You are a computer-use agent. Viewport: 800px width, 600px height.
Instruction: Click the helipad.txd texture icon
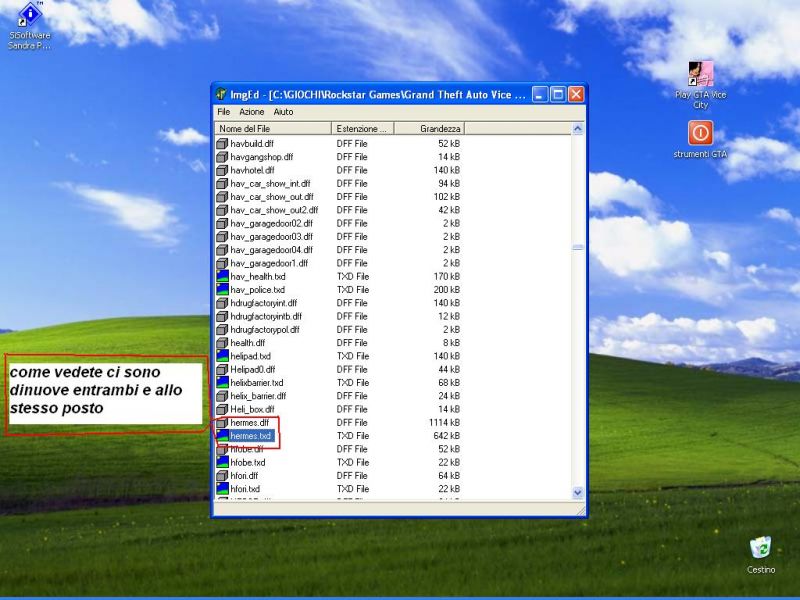[x=222, y=356]
